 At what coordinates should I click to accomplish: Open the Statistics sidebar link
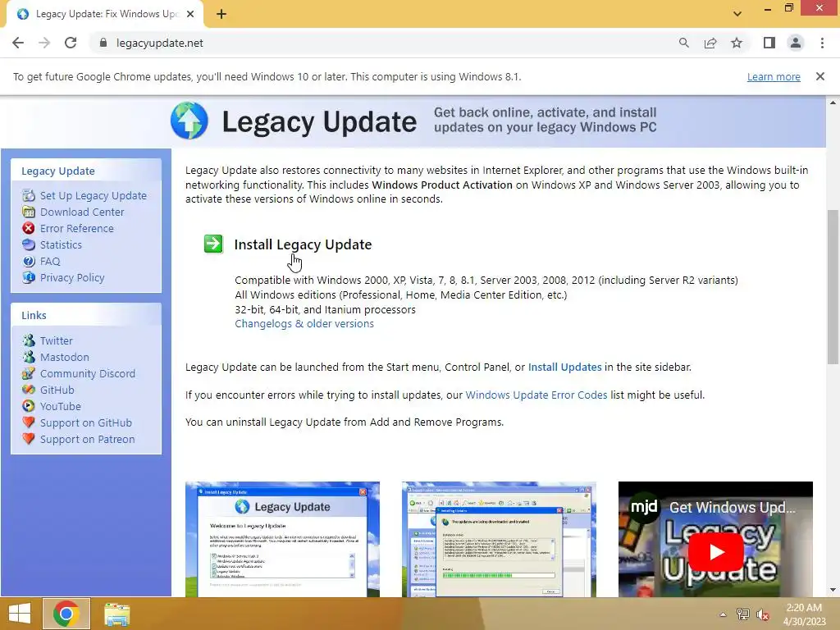click(x=61, y=244)
